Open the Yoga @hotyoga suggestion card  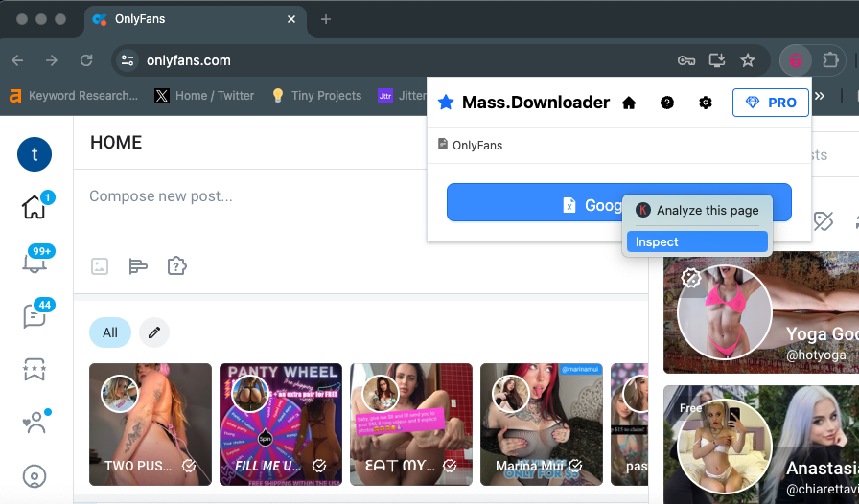pos(761,312)
